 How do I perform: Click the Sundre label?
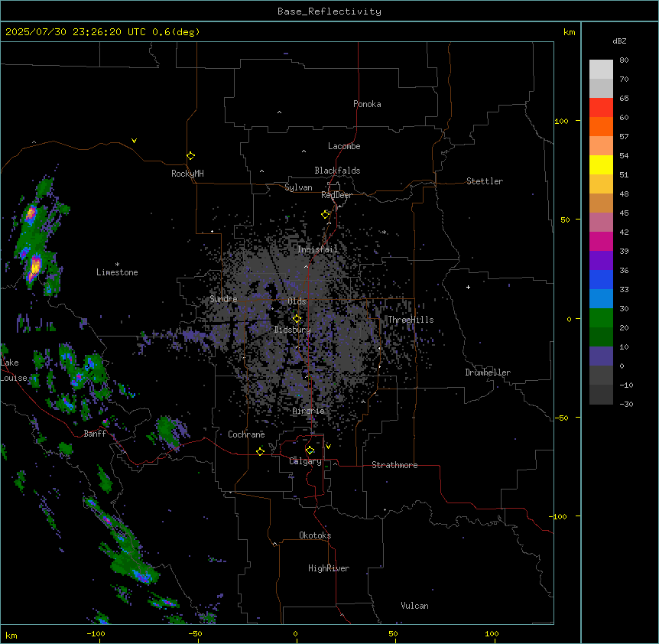tap(223, 299)
